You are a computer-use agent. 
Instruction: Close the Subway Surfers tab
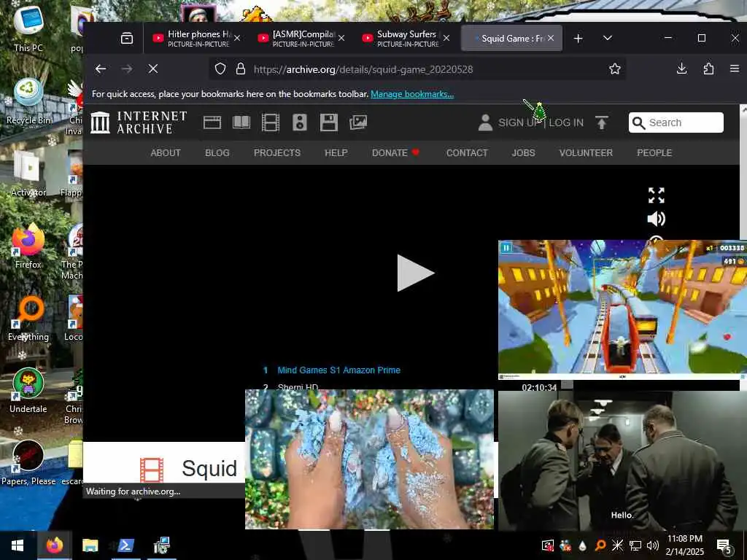click(x=446, y=38)
